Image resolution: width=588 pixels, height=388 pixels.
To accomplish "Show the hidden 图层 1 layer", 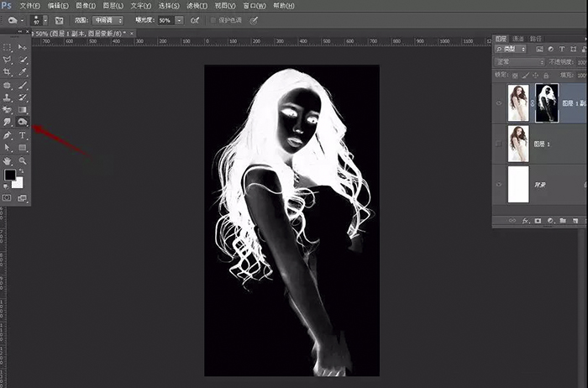I will (500, 143).
